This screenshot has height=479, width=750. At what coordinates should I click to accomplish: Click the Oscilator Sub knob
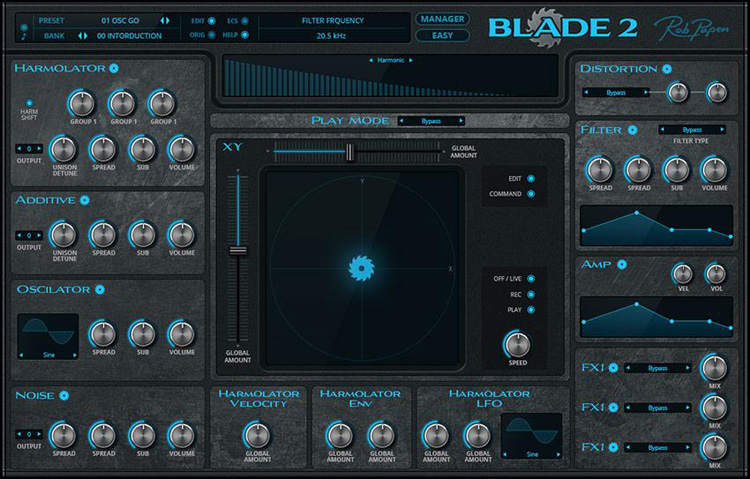[143, 334]
